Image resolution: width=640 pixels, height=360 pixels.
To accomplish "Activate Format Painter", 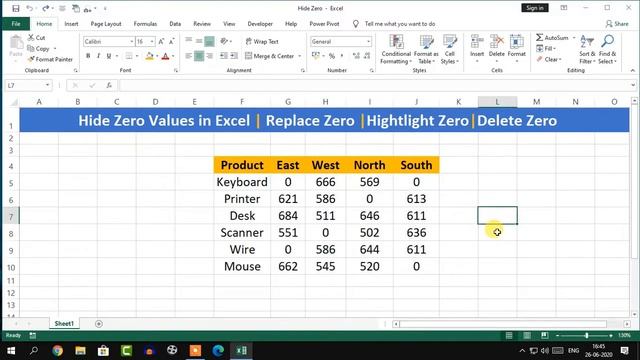I will [50, 59].
